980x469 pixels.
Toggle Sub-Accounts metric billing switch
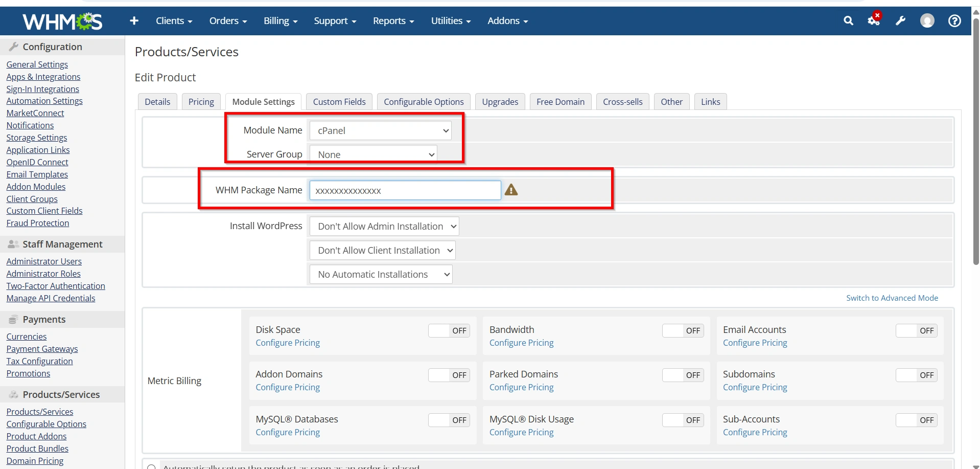point(916,420)
